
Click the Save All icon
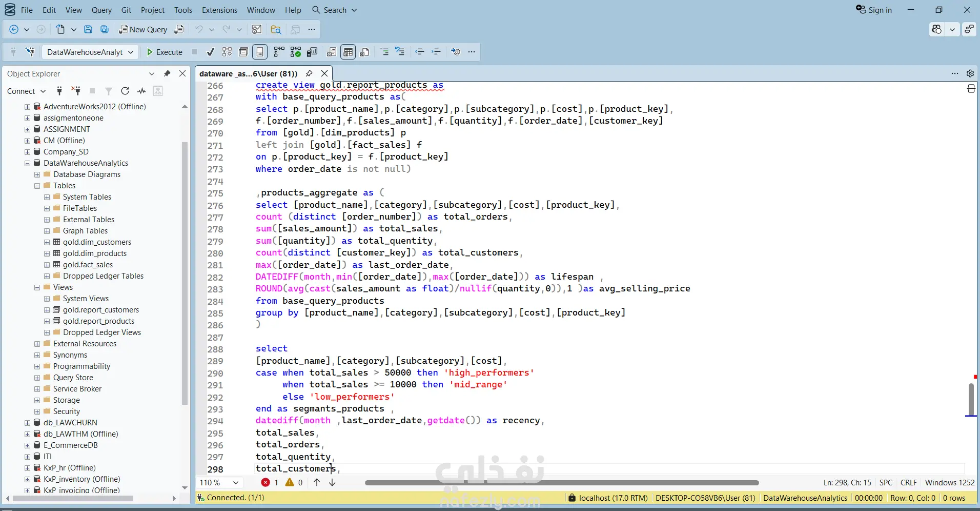105,29
